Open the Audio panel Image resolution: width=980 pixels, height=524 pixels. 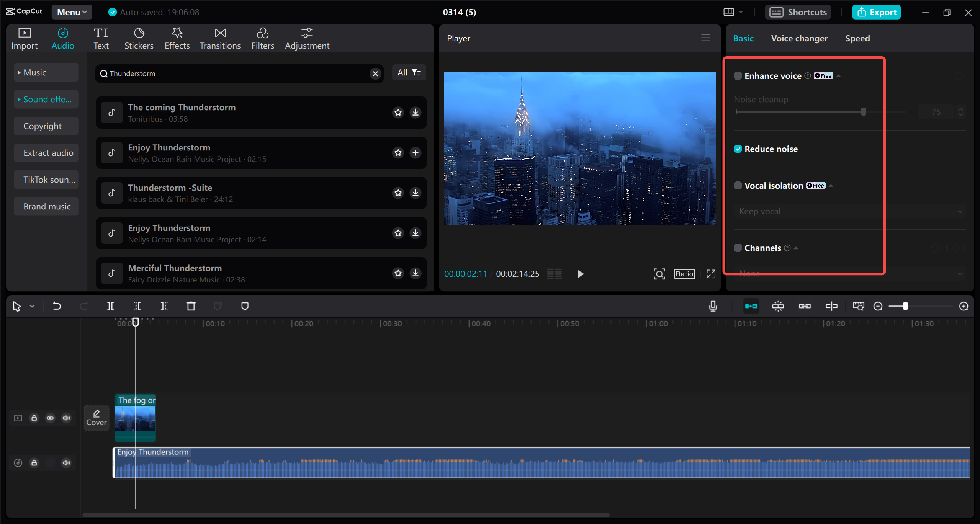(x=63, y=38)
